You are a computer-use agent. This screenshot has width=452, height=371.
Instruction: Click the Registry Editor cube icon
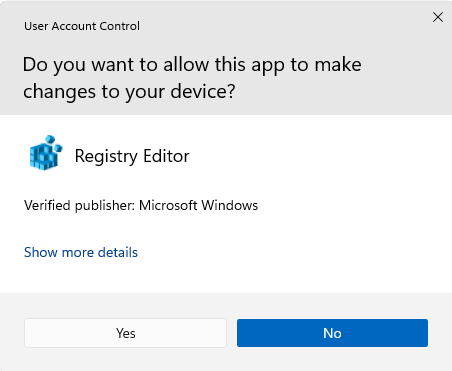coord(46,153)
